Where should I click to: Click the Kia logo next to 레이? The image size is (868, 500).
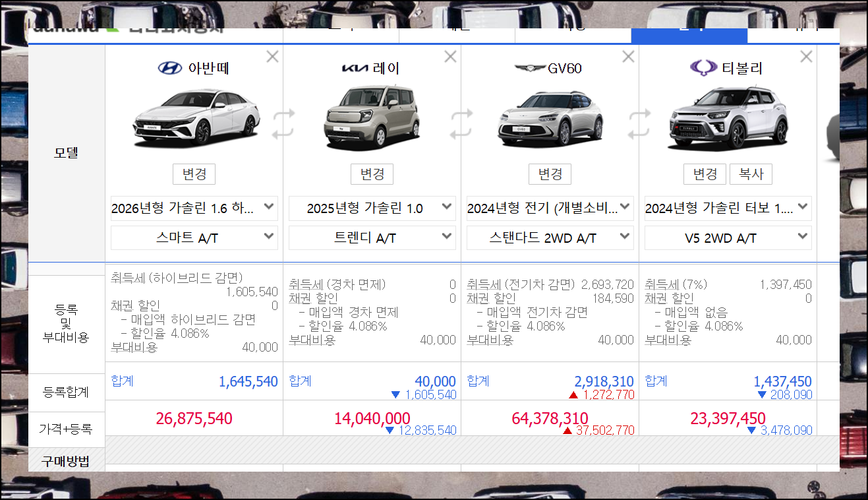point(356,69)
